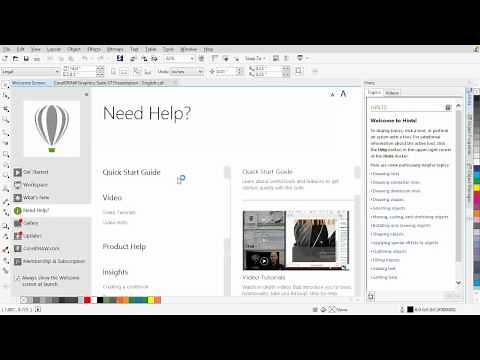Click the black fill color indicator in status bar
The image size is (480, 360).
410,309
